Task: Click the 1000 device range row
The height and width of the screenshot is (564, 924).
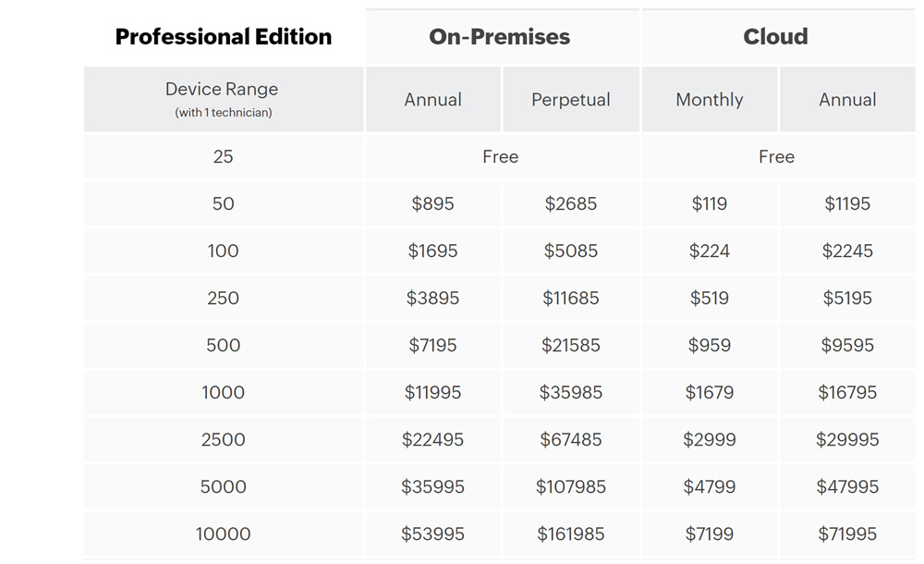Action: point(223,393)
